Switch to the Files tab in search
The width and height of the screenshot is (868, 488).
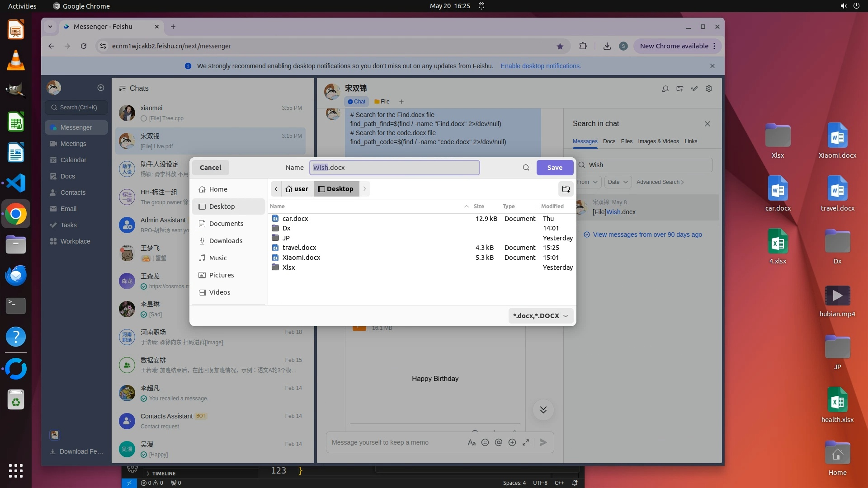[627, 141]
